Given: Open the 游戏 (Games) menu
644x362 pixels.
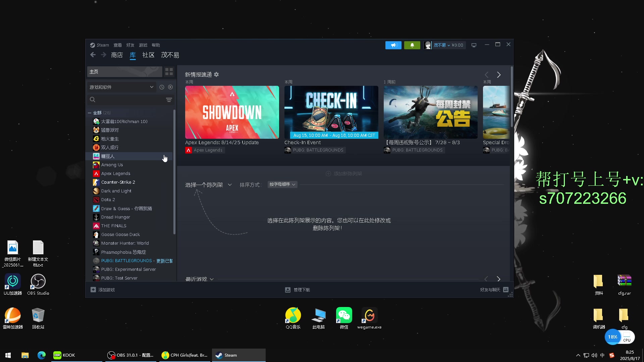Looking at the screenshot, I should pos(143,45).
